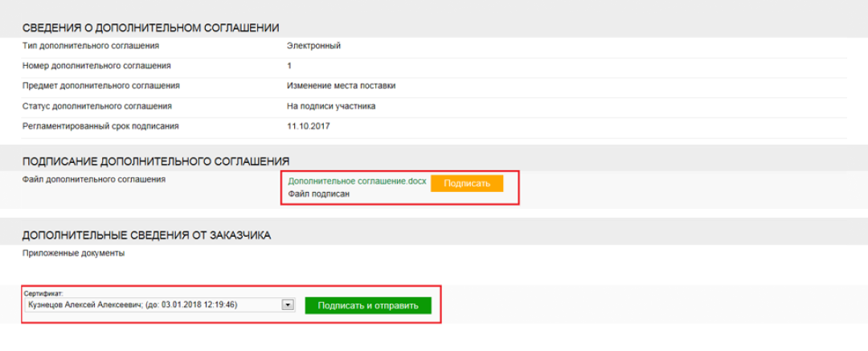
Task: Open the Дополнительное соглашение.docx file link
Action: (x=357, y=182)
